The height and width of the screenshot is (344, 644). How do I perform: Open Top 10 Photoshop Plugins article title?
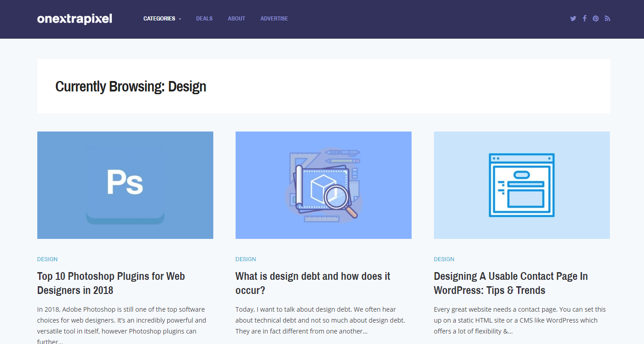tap(111, 283)
